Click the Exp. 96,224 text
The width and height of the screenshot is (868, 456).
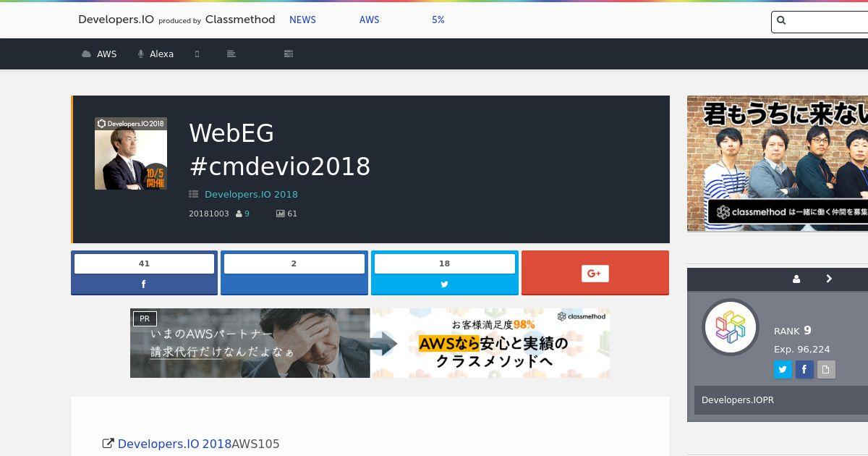point(802,349)
